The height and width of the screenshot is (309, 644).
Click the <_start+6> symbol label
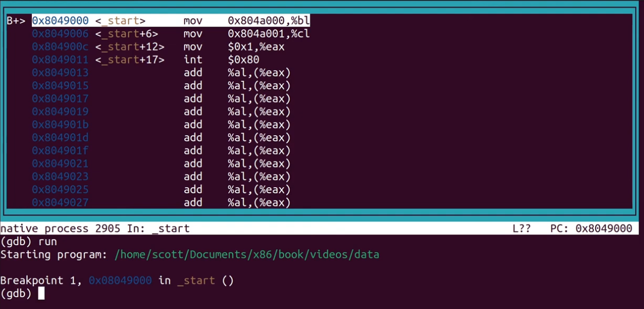pyautogui.click(x=127, y=34)
